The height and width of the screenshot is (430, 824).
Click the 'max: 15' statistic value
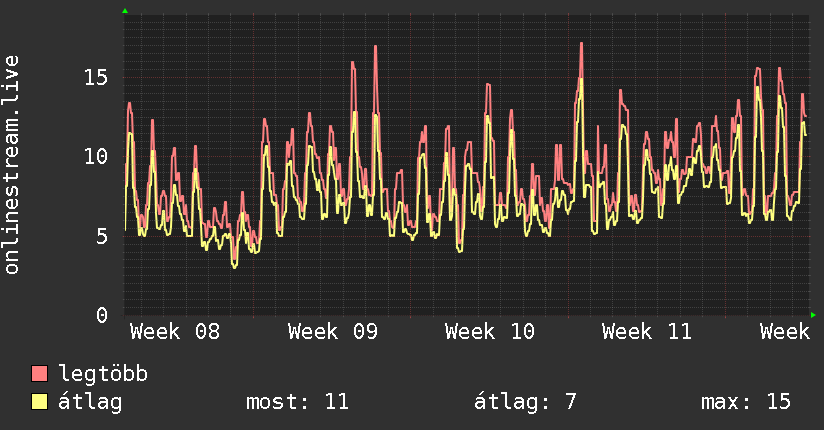tap(746, 402)
